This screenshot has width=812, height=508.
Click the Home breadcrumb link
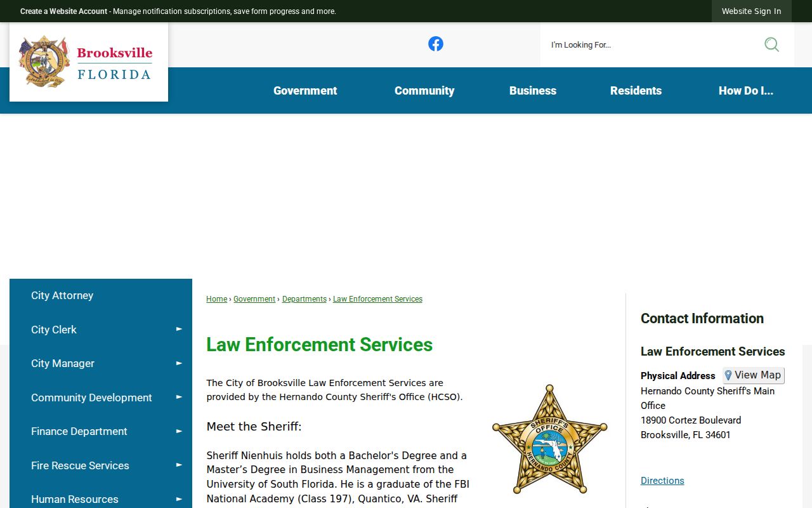216,299
